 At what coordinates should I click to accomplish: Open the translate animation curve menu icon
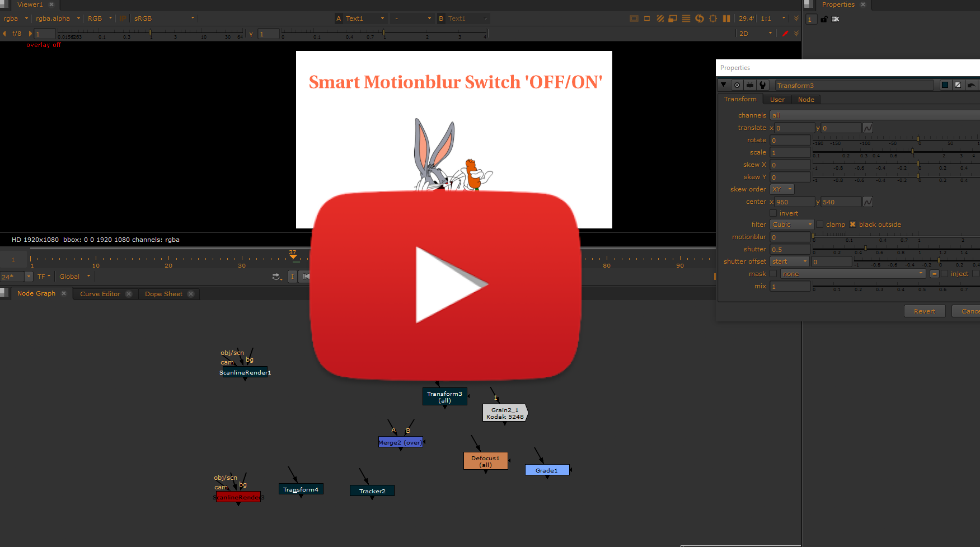pyautogui.click(x=868, y=128)
